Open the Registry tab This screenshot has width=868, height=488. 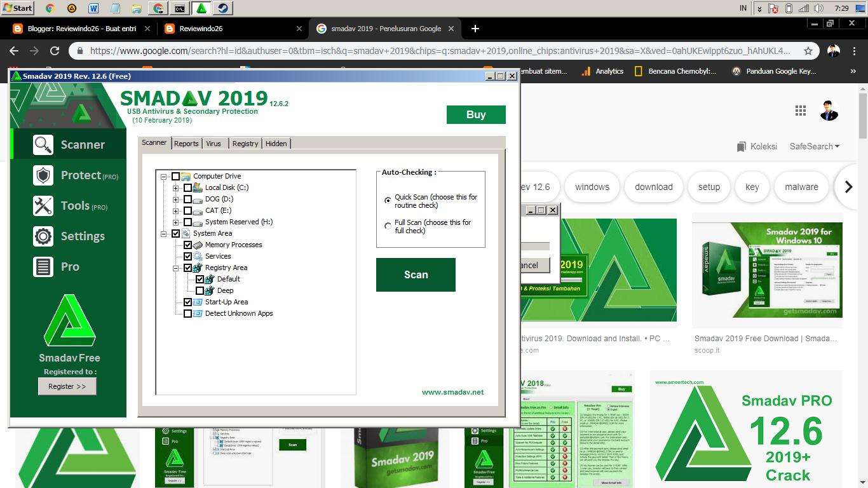pos(245,144)
